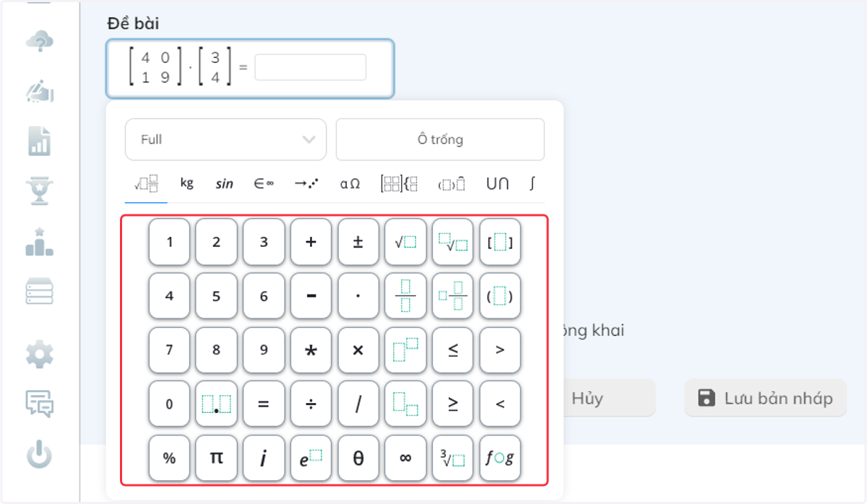Click the digit 9 key
867x504 pixels.
(x=264, y=350)
